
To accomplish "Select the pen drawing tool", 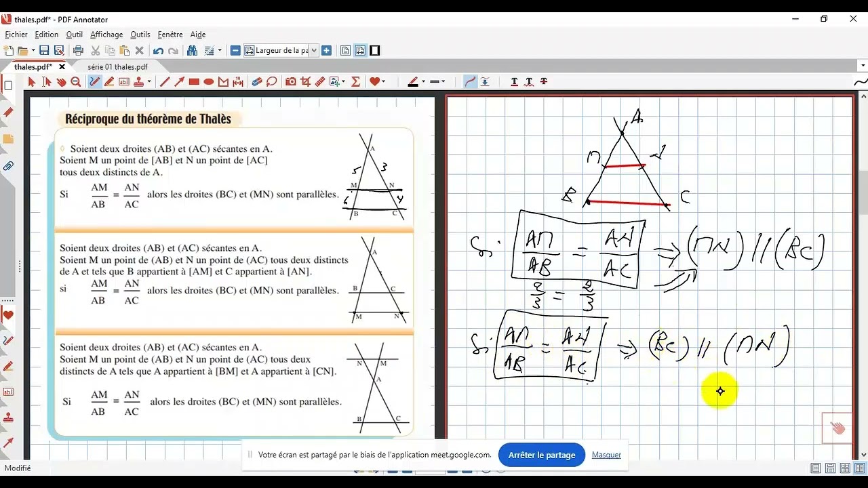I will (94, 82).
